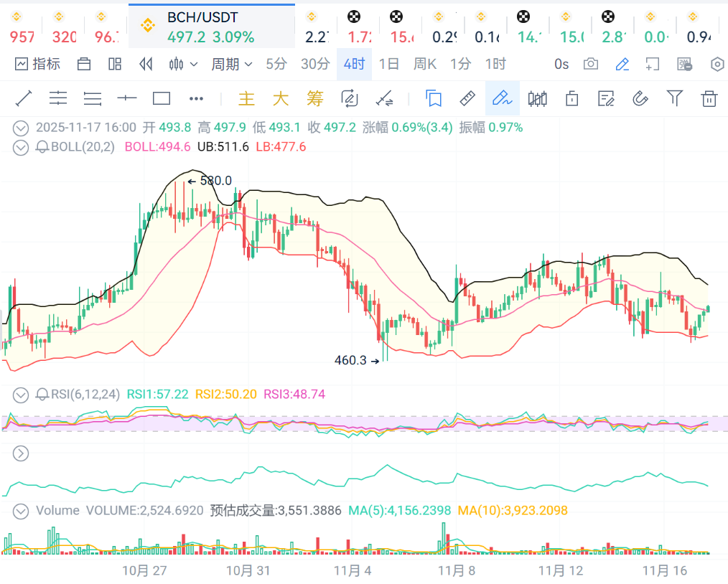Viewport: 728px width, 584px height.
Task: Switch to the 30分 timeframe tab
Action: (x=314, y=64)
